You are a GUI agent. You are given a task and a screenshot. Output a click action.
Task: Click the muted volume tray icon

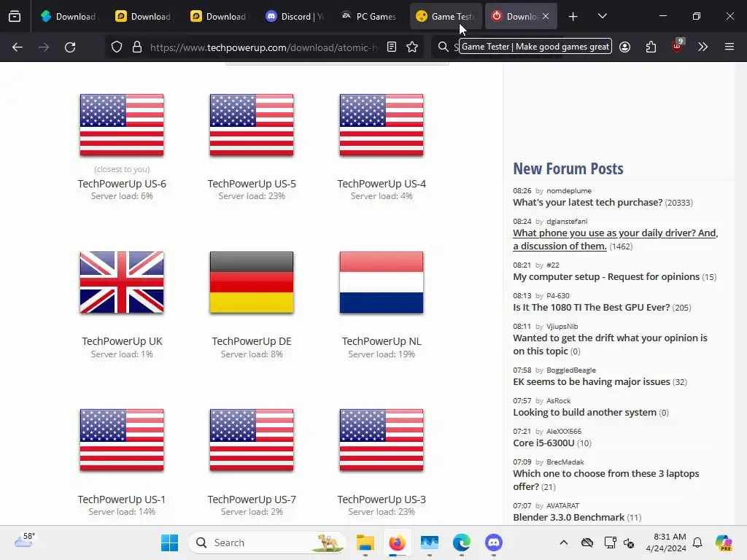[629, 542]
